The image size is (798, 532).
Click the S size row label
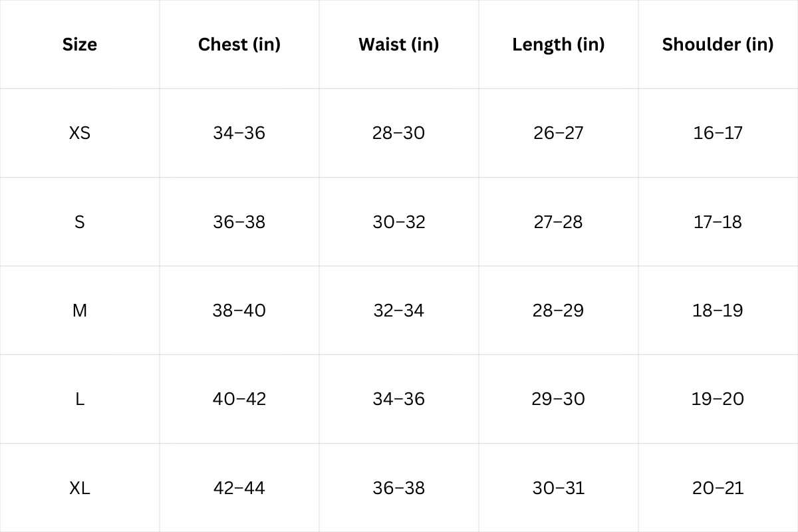[80, 222]
